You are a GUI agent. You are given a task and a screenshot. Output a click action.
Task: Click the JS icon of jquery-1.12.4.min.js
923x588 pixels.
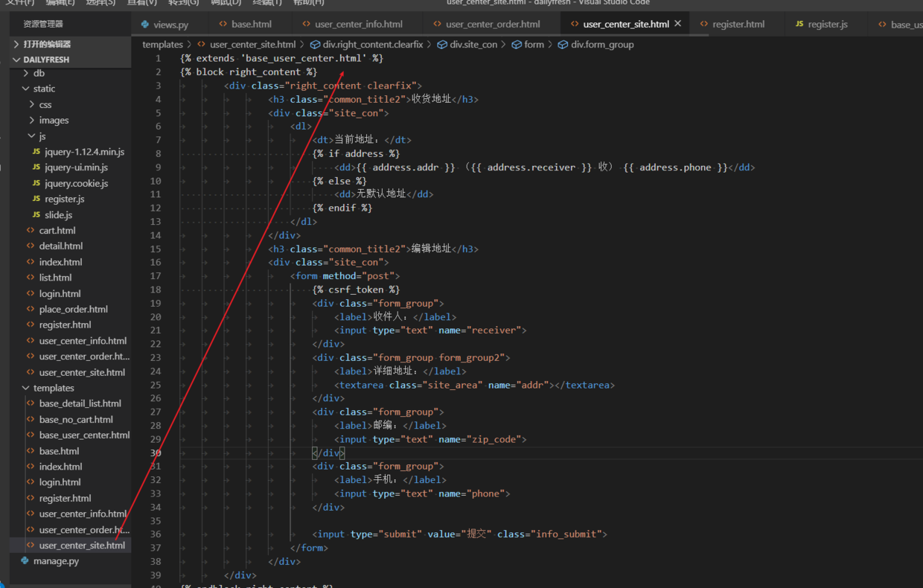point(36,152)
